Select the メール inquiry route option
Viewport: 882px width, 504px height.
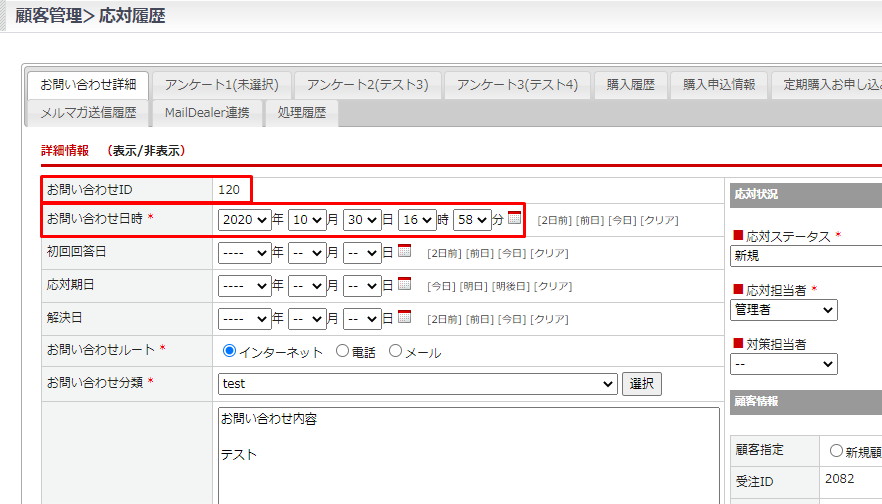(x=395, y=351)
